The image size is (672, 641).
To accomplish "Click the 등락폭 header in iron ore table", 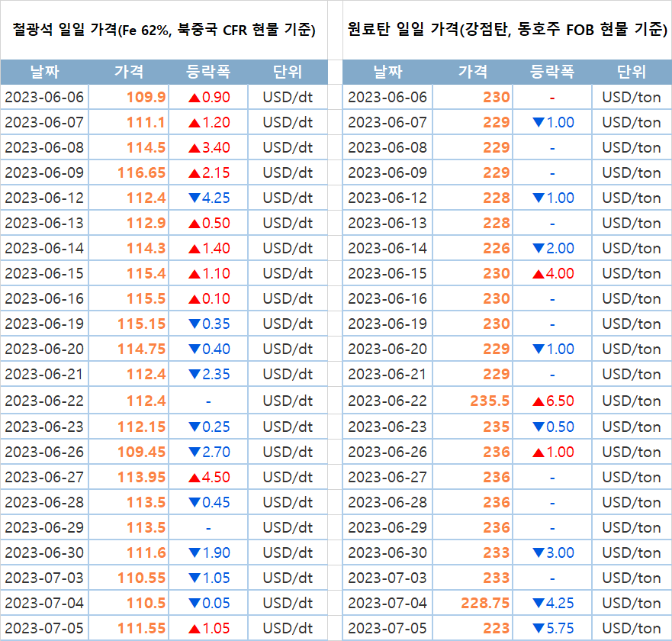I will click(x=208, y=72).
